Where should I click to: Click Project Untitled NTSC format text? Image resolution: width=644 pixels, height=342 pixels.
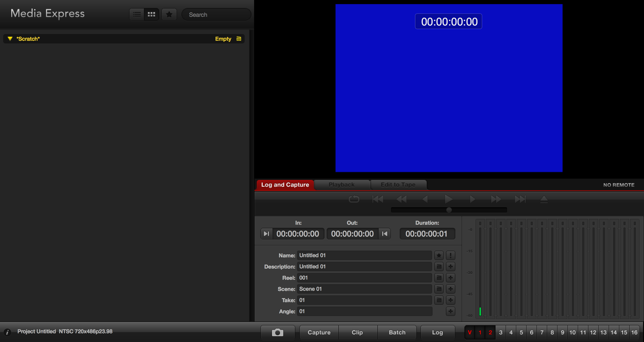pos(65,331)
